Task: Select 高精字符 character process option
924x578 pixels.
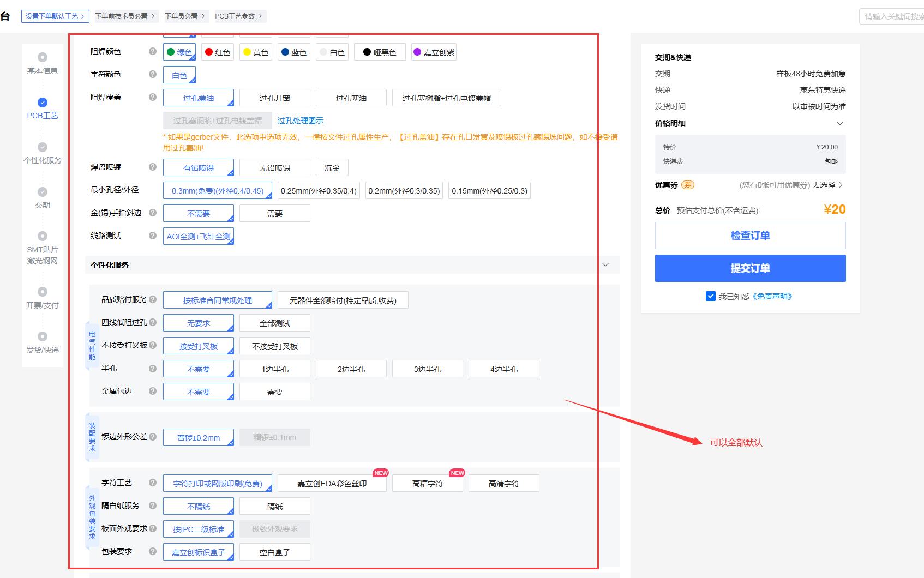Action: tap(428, 484)
